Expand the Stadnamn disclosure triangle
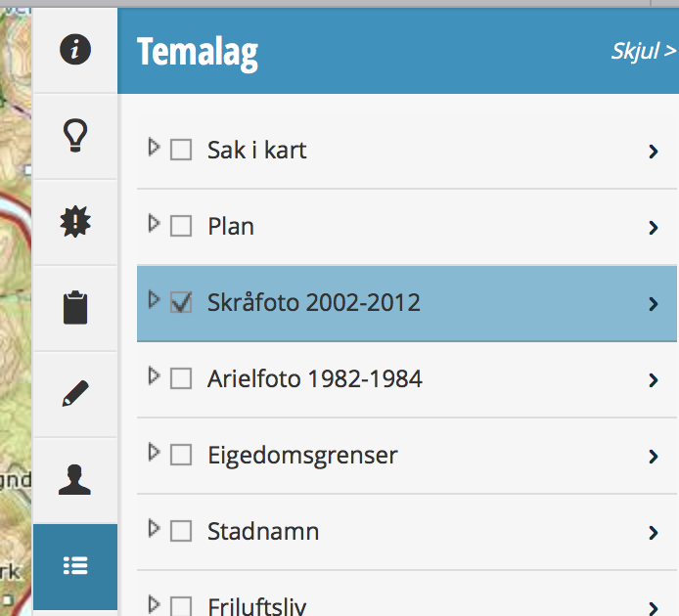The height and width of the screenshot is (616, 679). [x=153, y=529]
